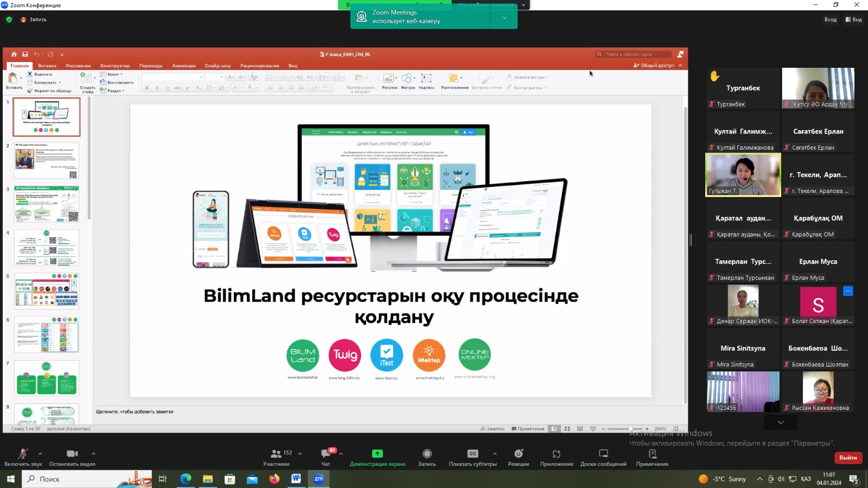Open Раздел section dropdown
The image size is (868, 488).
[112, 91]
